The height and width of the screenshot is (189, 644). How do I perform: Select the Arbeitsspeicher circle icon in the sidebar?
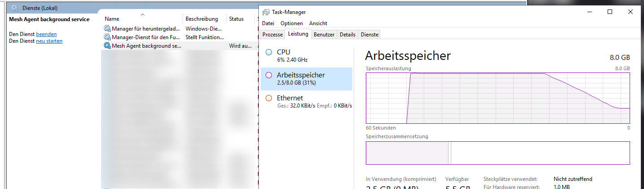(x=269, y=76)
